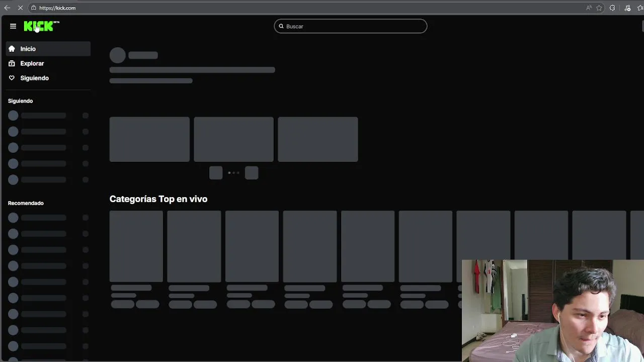Open the browser Extensions puzzle icon
Screen dimensions: 644x362
612,8
